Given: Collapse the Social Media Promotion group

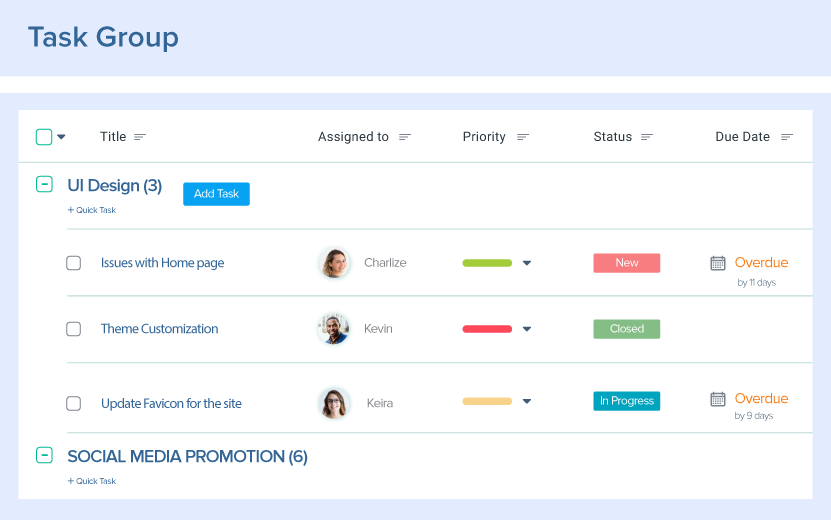Looking at the screenshot, I should pos(44,456).
